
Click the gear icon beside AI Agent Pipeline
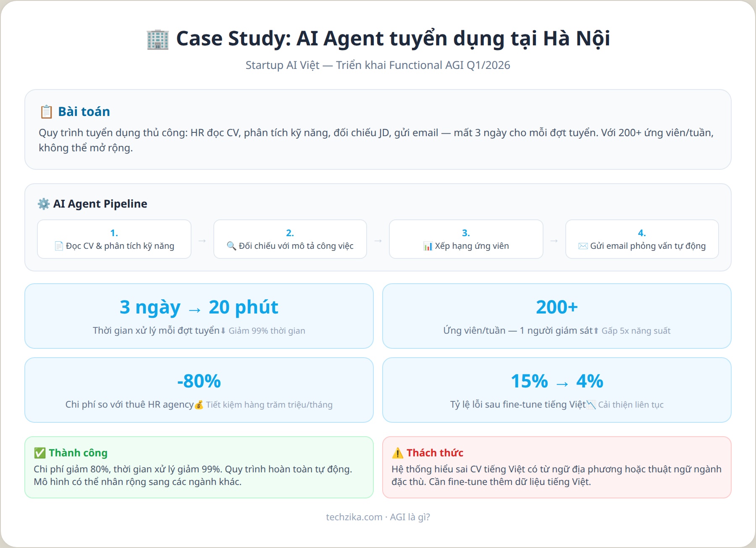[44, 204]
